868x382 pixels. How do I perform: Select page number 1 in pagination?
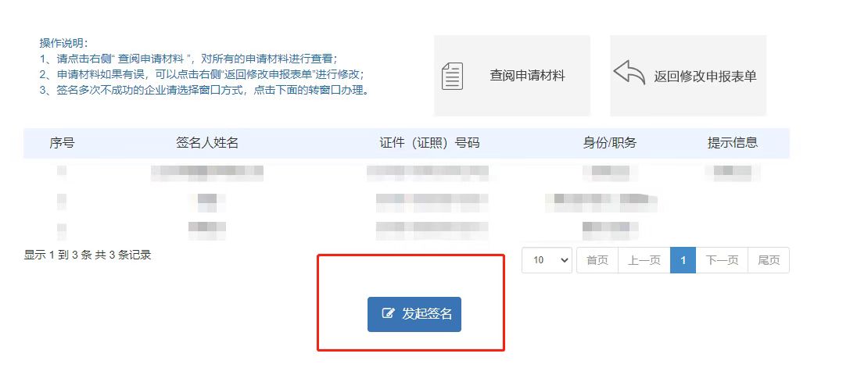[683, 260]
